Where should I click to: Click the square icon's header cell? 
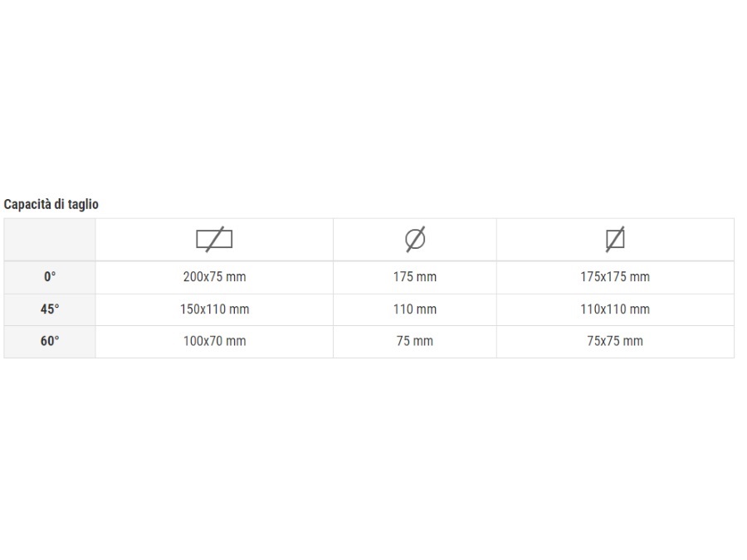click(x=615, y=240)
